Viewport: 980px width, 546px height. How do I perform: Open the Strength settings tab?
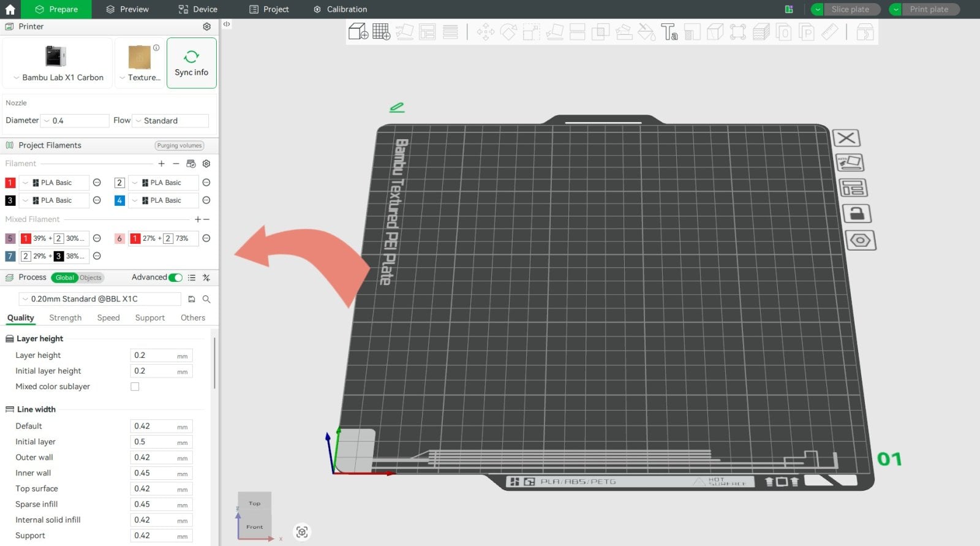(x=65, y=318)
